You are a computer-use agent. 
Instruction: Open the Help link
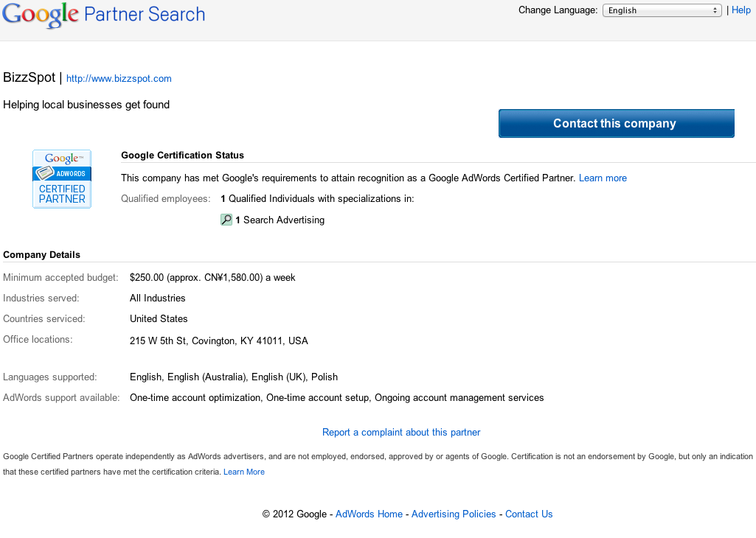741,10
